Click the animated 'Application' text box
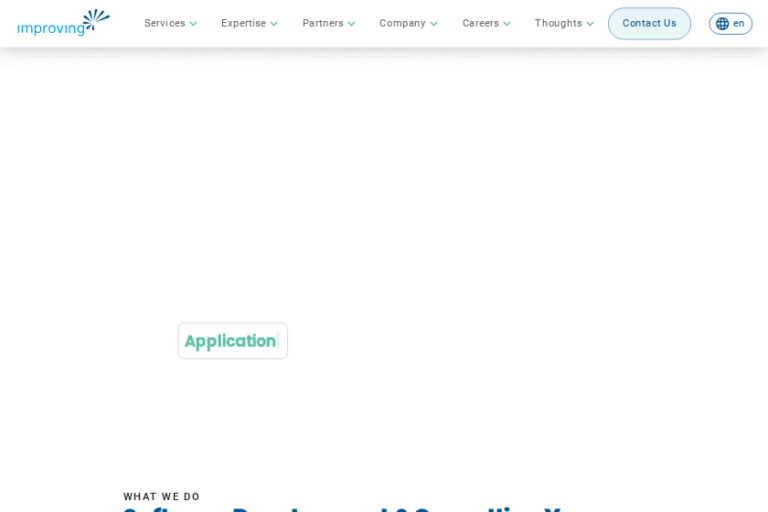 (x=232, y=341)
